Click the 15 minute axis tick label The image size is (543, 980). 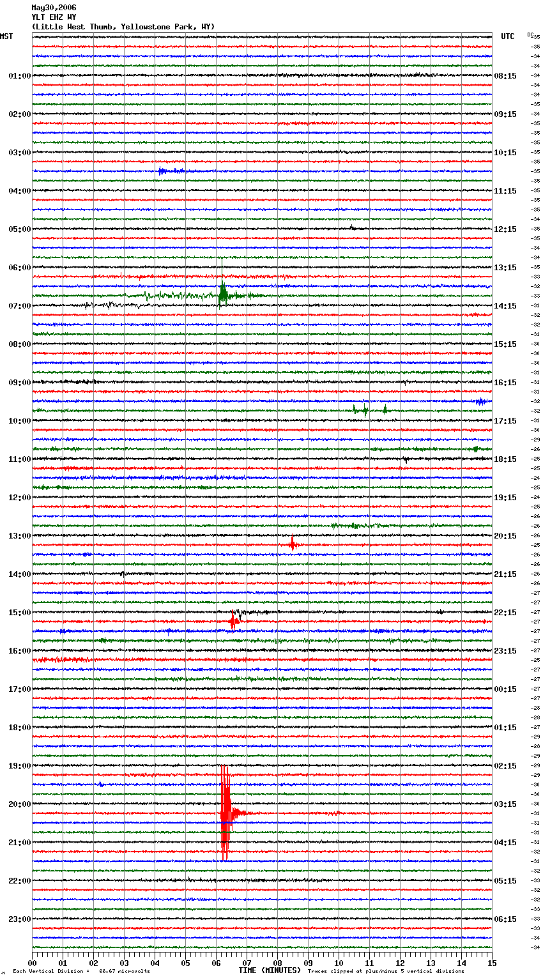[492, 963]
